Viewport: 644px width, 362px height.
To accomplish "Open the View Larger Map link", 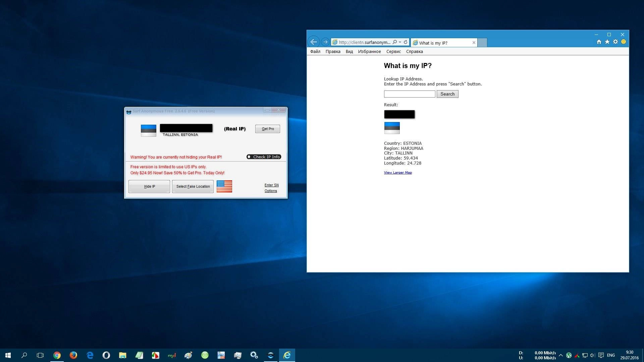I will click(398, 173).
